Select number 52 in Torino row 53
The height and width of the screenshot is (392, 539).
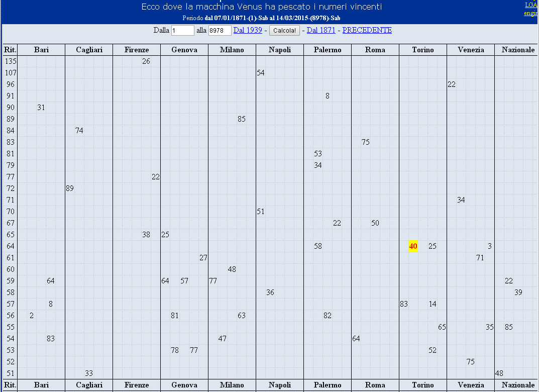(x=433, y=350)
